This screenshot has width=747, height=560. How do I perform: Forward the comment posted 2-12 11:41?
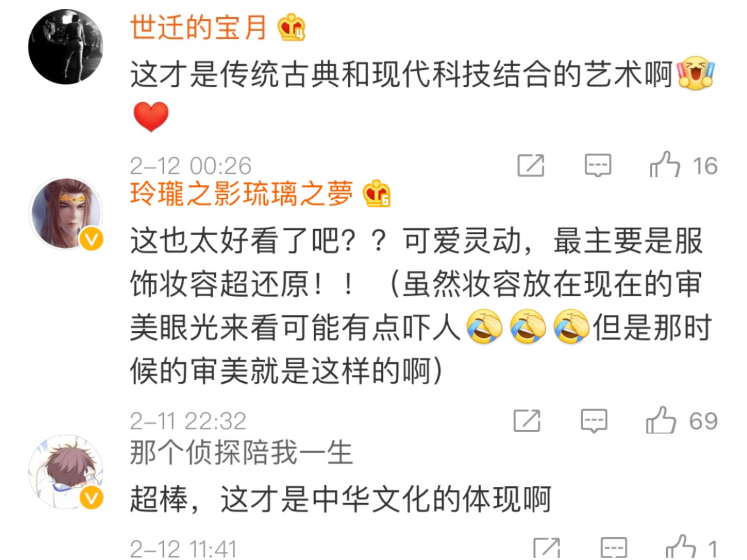[x=547, y=548]
